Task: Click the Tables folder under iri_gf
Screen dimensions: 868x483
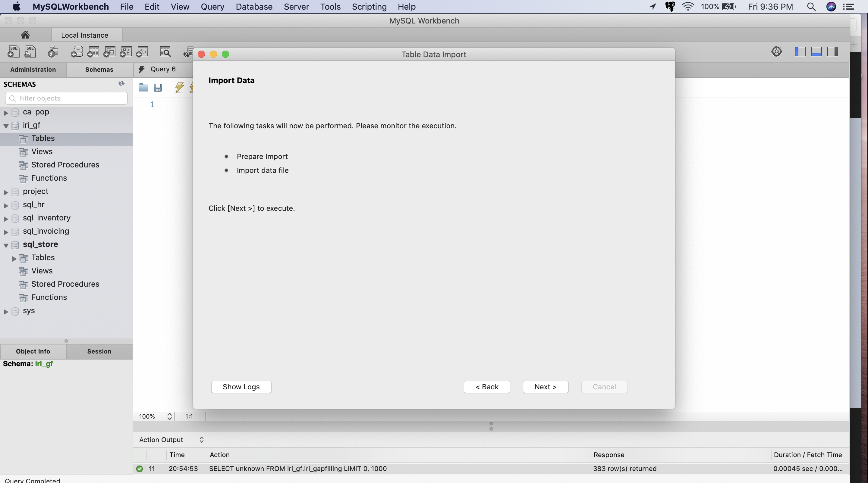Action: (x=43, y=138)
